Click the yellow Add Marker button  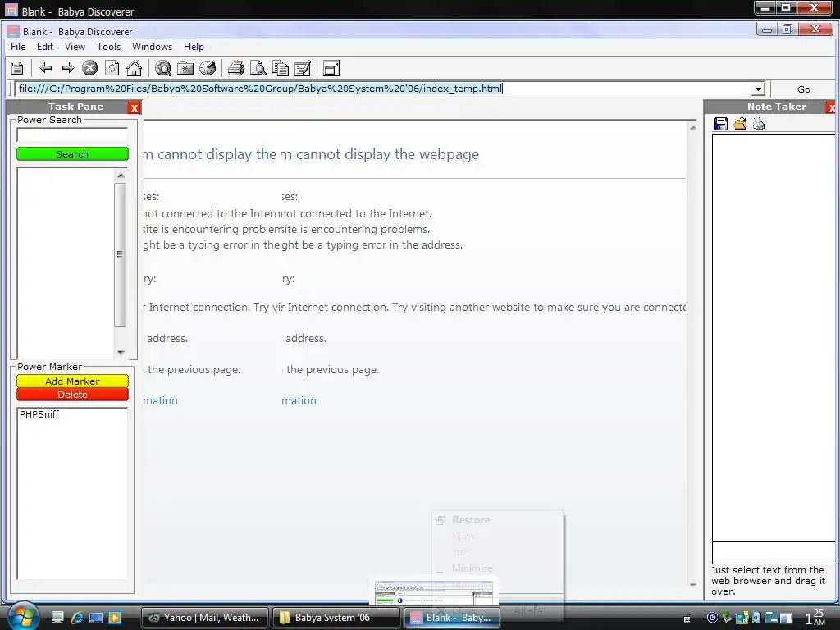point(72,381)
